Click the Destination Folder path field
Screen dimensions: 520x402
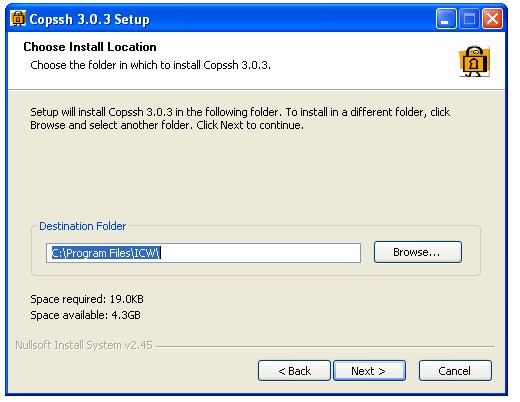pos(203,253)
